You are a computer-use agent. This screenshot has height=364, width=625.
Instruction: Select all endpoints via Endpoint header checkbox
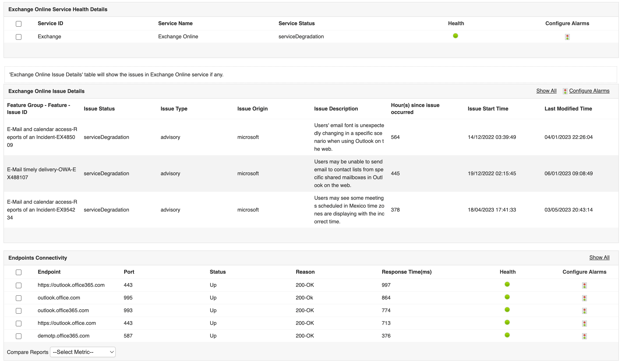click(19, 272)
